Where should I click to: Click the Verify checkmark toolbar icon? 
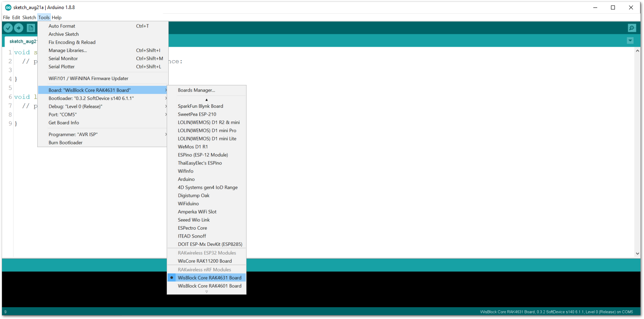(x=8, y=28)
